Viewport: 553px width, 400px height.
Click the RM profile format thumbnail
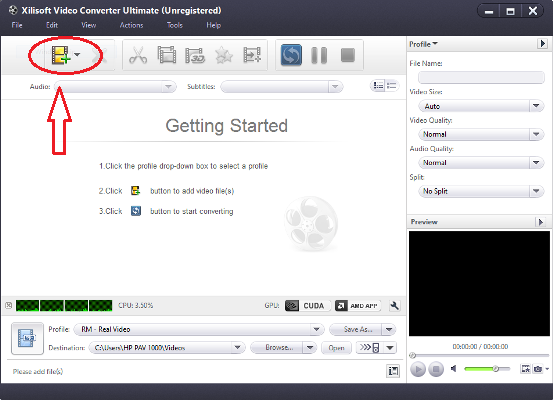tap(28, 338)
